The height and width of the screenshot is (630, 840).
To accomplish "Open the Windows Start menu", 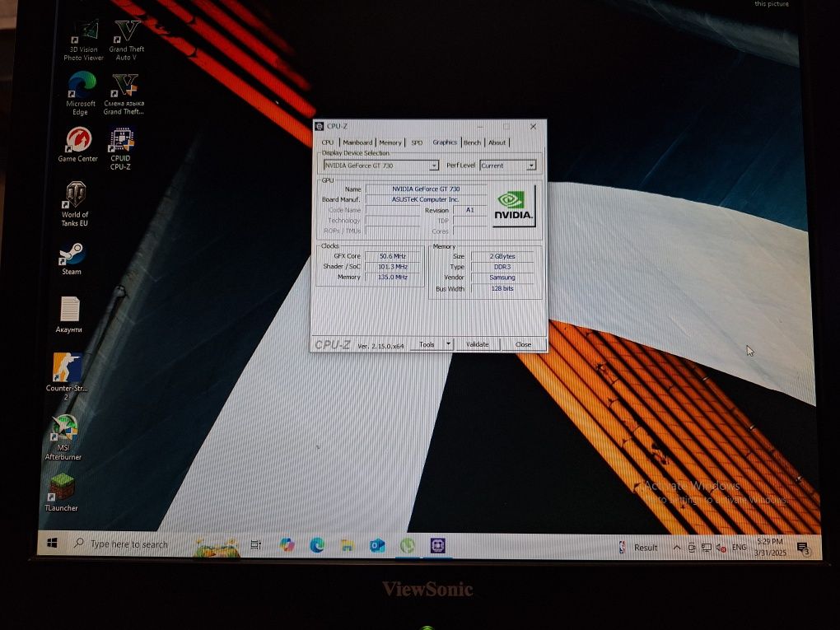I will [x=52, y=544].
